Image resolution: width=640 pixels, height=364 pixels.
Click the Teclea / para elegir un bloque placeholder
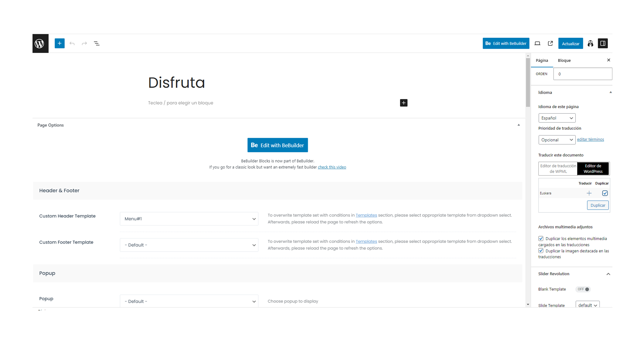click(181, 103)
